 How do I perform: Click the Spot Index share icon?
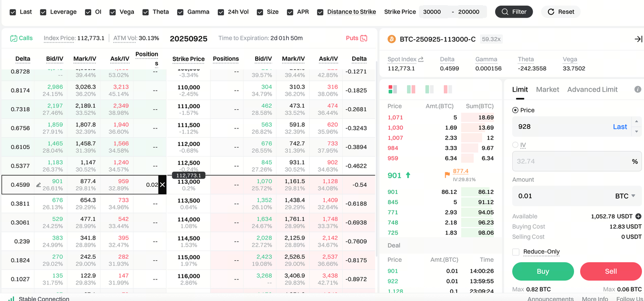[x=421, y=59]
